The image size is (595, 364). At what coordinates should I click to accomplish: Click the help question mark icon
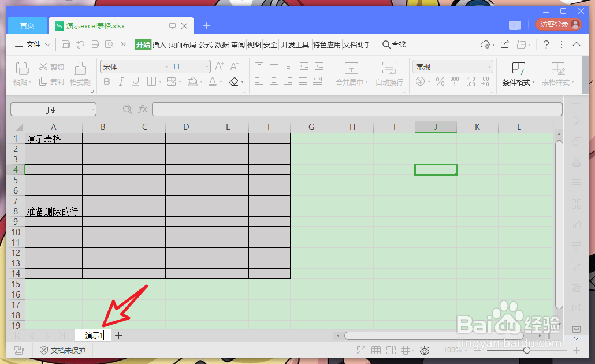546,44
